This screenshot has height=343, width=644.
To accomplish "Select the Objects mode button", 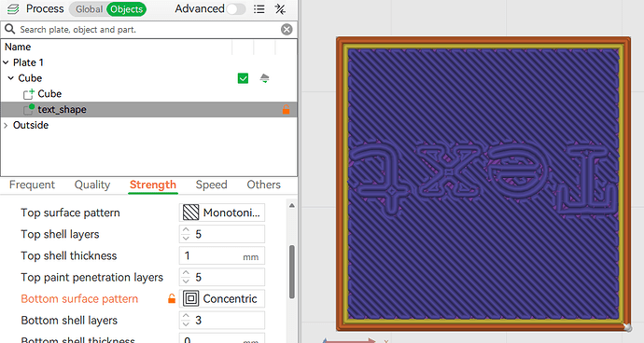I will pyautogui.click(x=127, y=9).
